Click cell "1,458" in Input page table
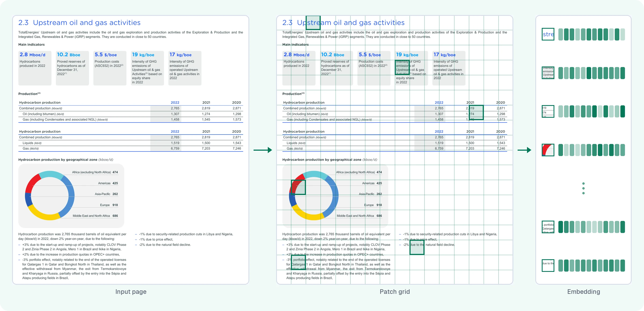 pos(175,120)
